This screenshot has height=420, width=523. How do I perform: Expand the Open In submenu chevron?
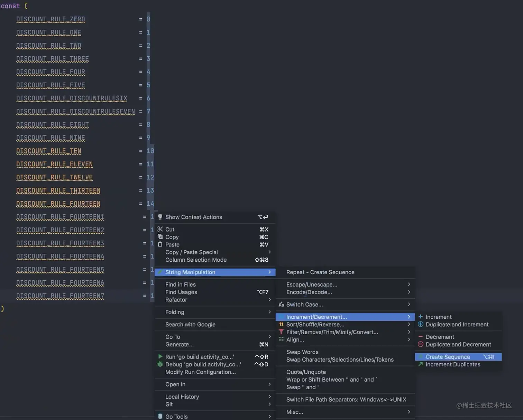pyautogui.click(x=269, y=384)
